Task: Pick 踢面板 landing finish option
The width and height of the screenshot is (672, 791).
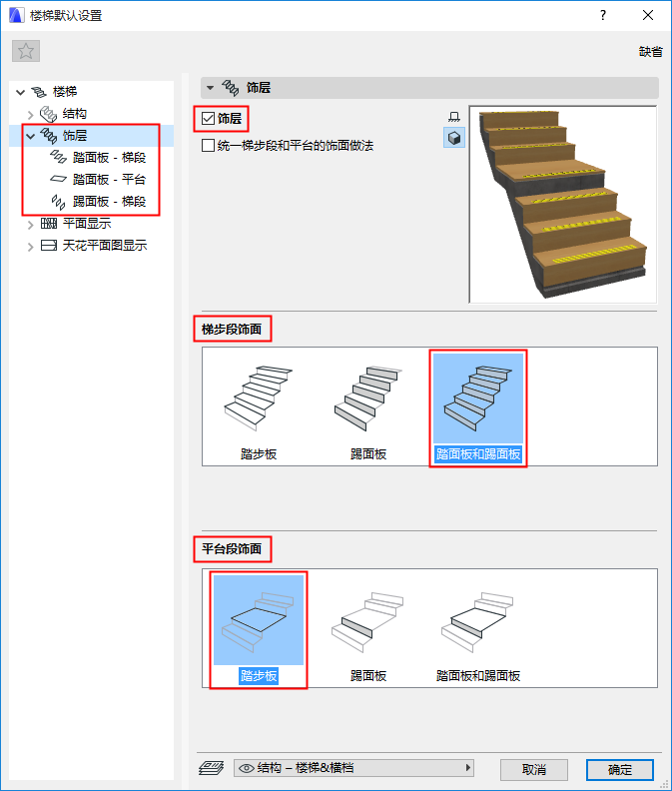Action: coord(368,629)
